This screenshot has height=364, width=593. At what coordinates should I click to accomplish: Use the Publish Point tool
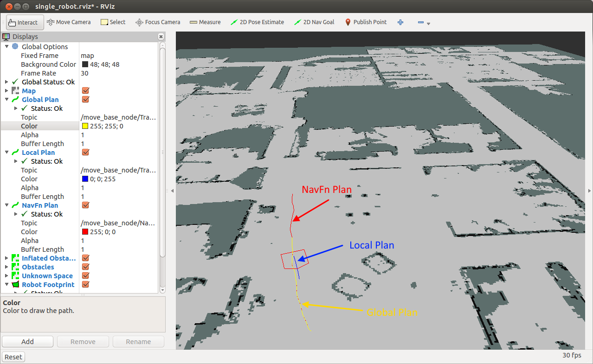coord(366,22)
